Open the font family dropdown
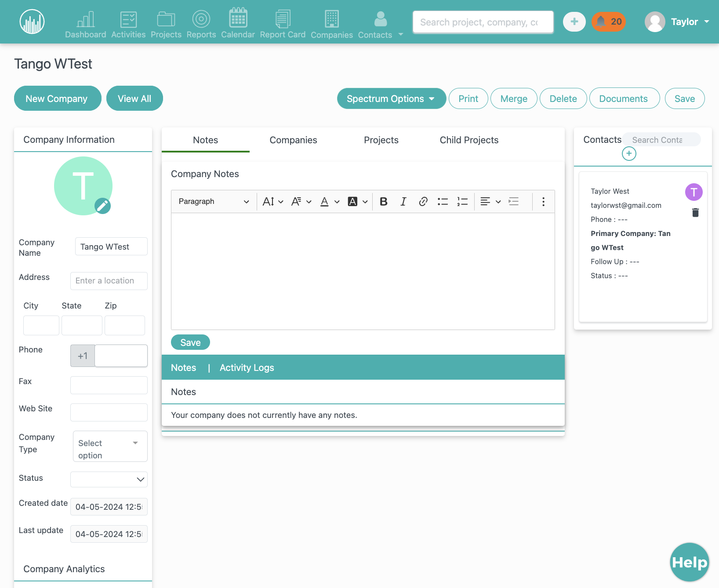Image resolution: width=719 pixels, height=588 pixels. pyautogui.click(x=301, y=201)
